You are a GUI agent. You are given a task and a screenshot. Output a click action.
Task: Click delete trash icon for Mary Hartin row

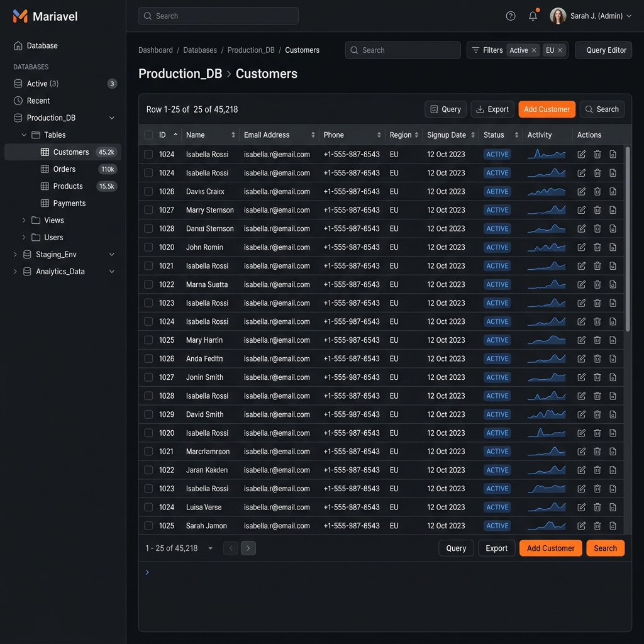(x=597, y=340)
